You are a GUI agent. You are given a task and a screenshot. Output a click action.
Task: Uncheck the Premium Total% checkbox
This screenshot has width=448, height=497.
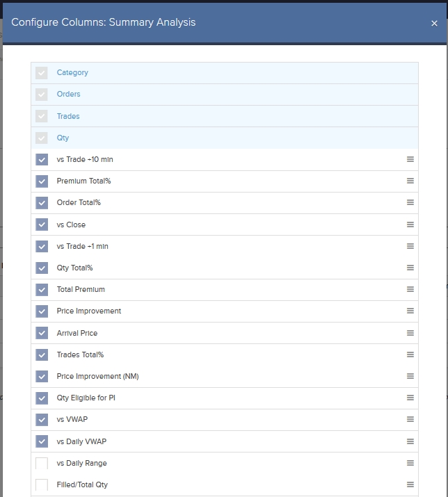pyautogui.click(x=42, y=181)
